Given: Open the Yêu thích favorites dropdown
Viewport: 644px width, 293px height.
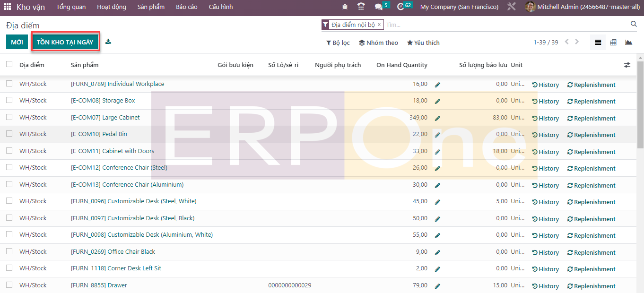Looking at the screenshot, I should (x=423, y=43).
